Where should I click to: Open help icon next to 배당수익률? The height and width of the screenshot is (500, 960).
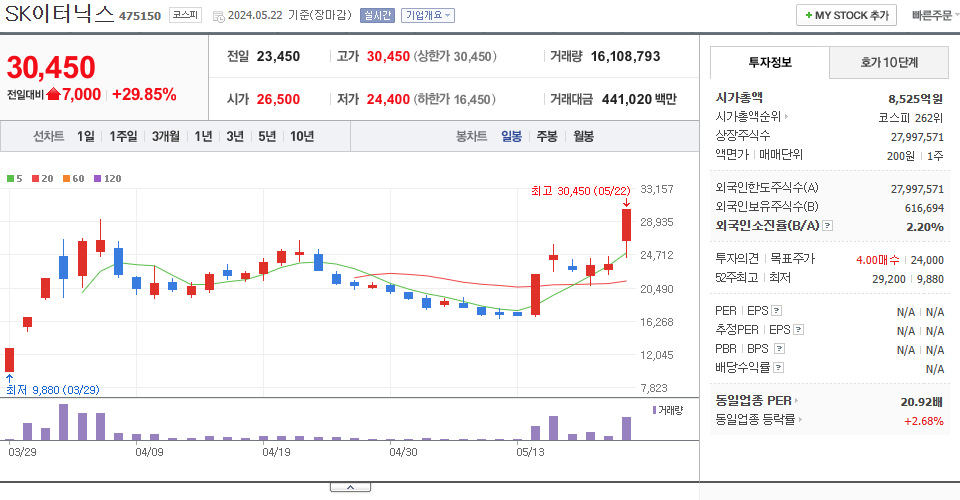pyautogui.click(x=778, y=367)
